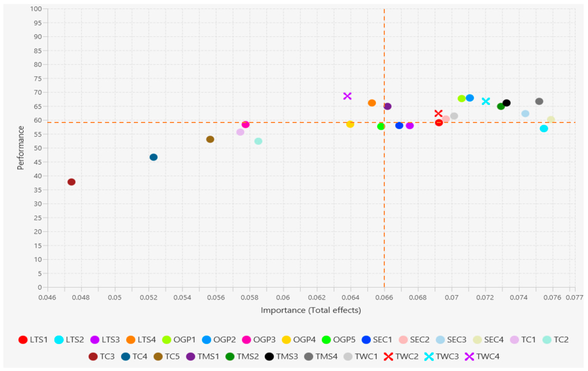Image resolution: width=588 pixels, height=371 pixels.
Task: Click the brown TC5 data point
Action: click(x=210, y=139)
